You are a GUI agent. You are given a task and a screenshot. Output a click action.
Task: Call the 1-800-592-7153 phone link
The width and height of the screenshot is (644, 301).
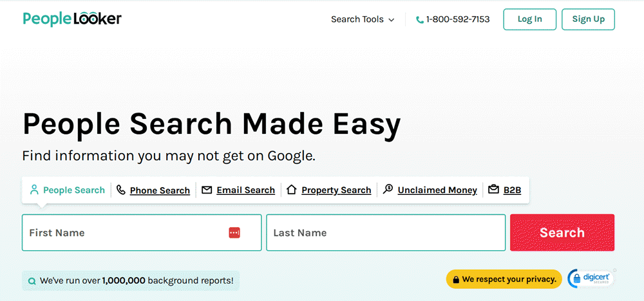coord(457,19)
